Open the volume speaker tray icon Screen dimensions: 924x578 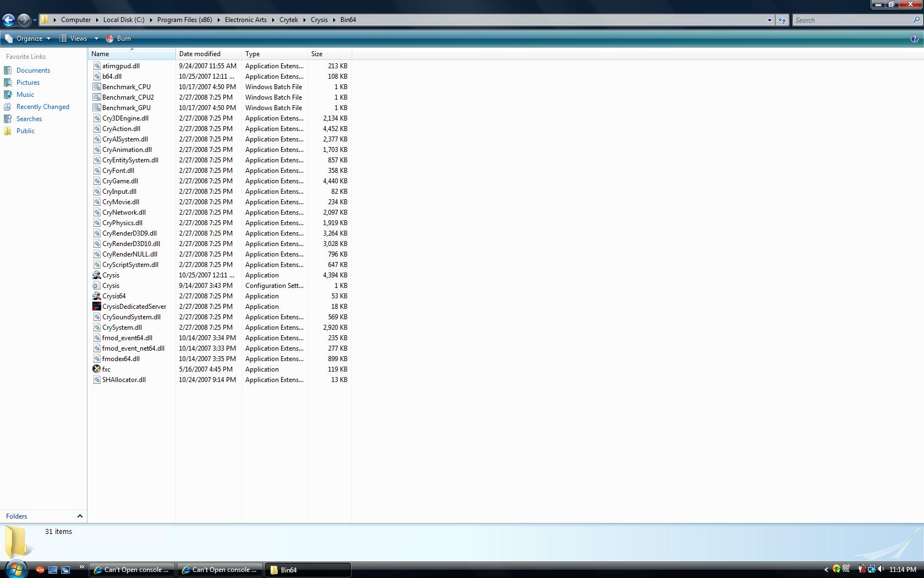[881, 569]
